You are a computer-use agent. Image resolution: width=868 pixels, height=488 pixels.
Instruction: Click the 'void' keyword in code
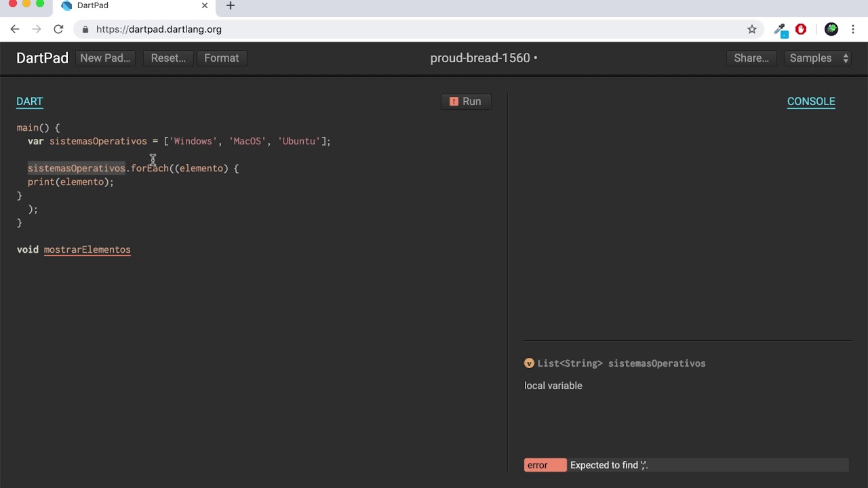[x=28, y=249]
